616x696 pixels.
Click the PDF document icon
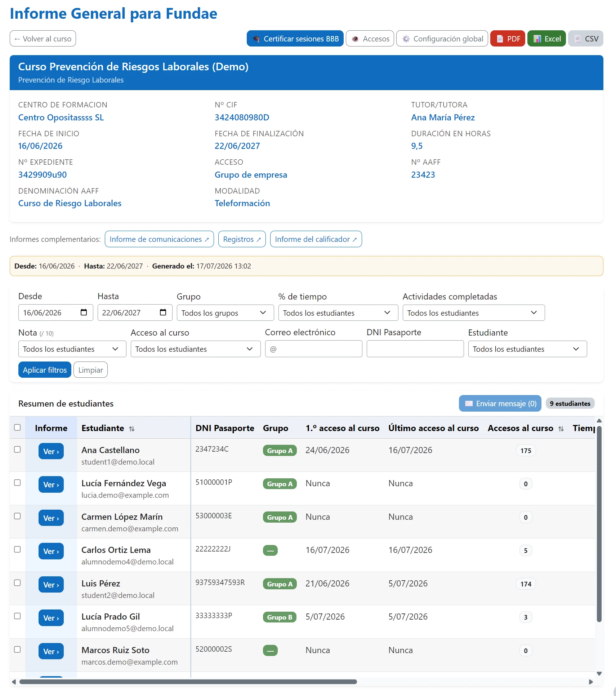(x=500, y=39)
